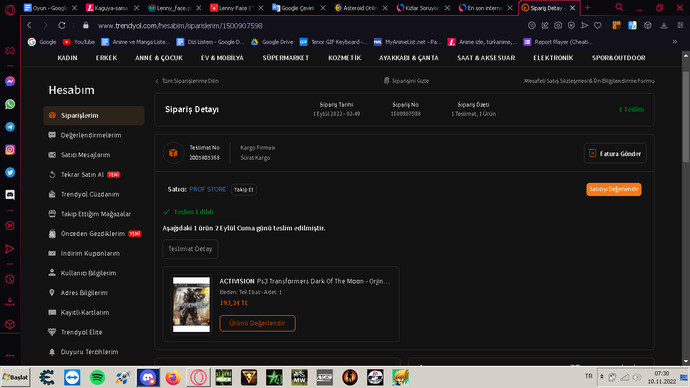This screenshot has height=388, width=690.
Task: Go back to the previous page
Action: pyautogui.click(x=29, y=26)
